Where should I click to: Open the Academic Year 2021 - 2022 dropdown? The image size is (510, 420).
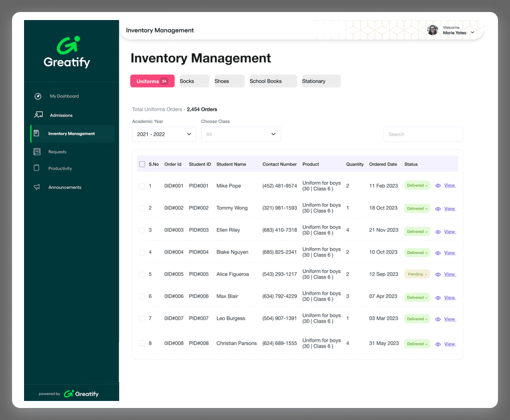click(x=164, y=134)
